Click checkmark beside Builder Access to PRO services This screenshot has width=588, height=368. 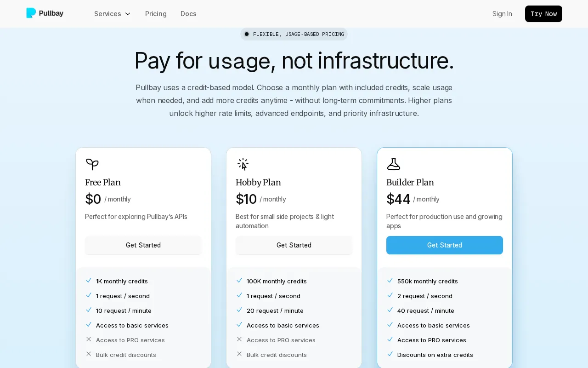[x=390, y=339]
